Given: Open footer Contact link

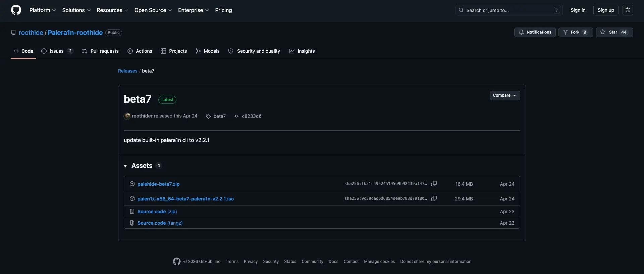Looking at the screenshot, I should (351, 262).
